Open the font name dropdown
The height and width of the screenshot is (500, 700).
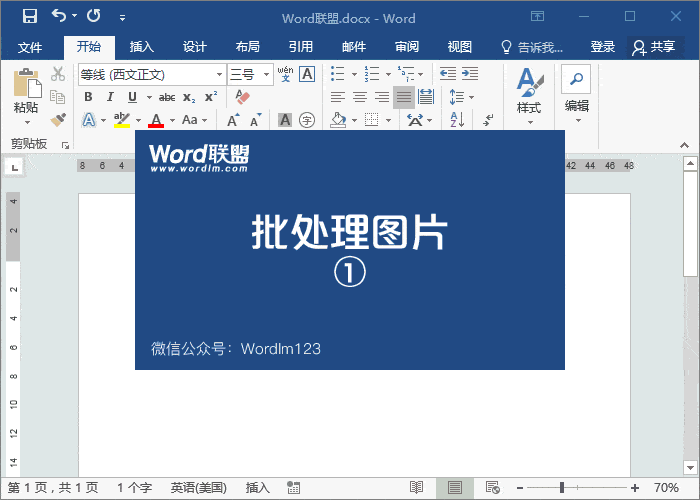(219, 75)
